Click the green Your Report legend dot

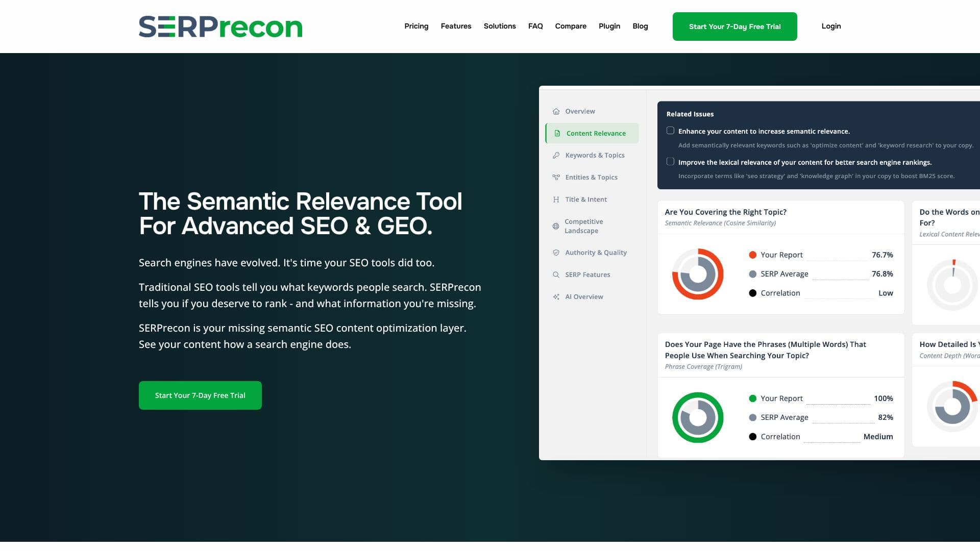point(752,398)
